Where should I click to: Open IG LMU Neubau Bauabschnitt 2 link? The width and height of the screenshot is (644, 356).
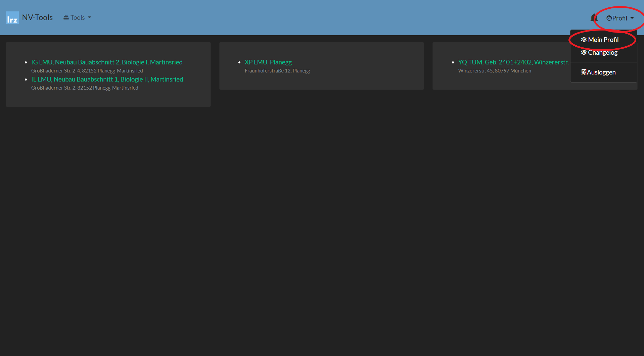tap(107, 62)
